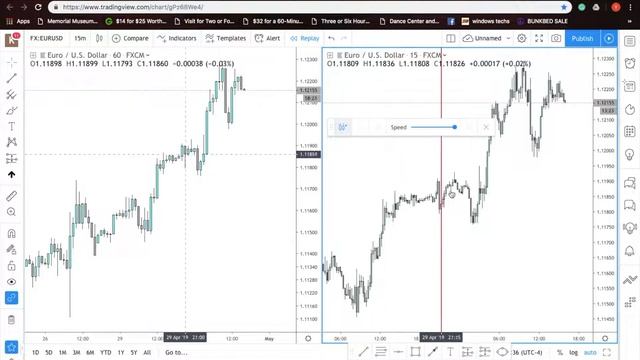Toggle the favorites star toolbar
This screenshot has height=360, width=640.
[x=11, y=347]
